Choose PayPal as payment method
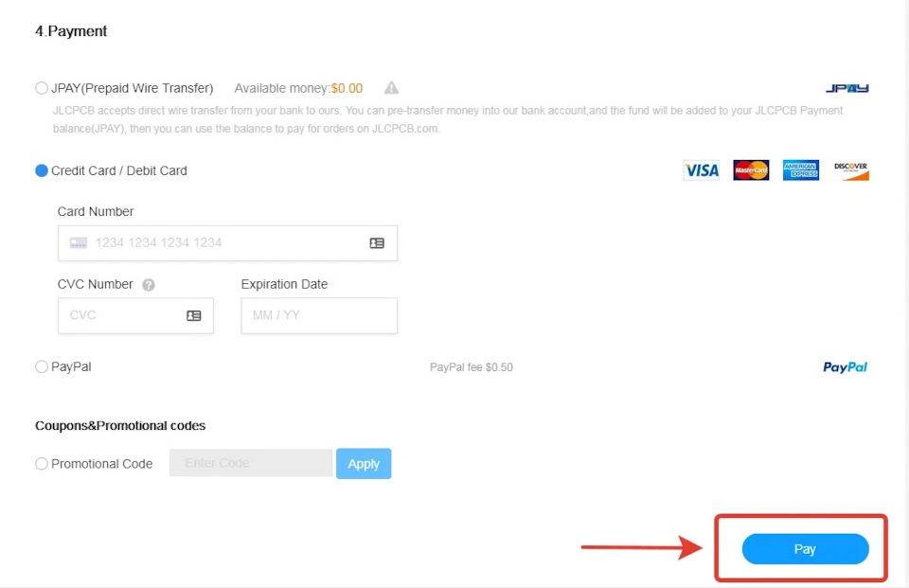The height and width of the screenshot is (588, 909). (42, 366)
